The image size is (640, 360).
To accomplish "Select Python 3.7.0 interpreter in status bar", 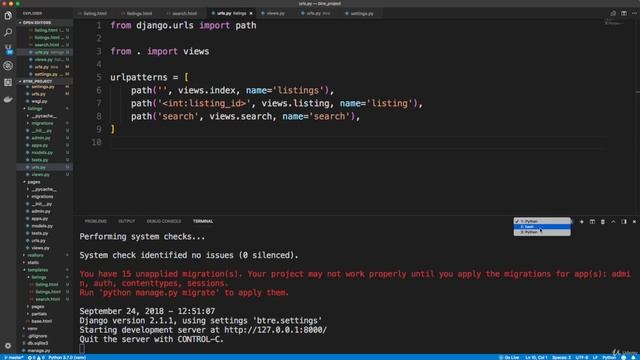I will coord(67,358).
